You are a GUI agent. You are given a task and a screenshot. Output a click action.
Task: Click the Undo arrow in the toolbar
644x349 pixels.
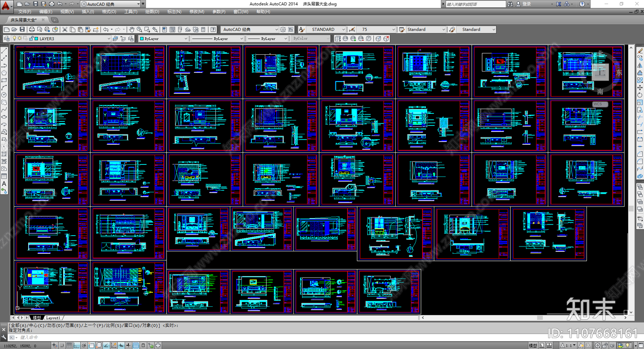tap(106, 29)
